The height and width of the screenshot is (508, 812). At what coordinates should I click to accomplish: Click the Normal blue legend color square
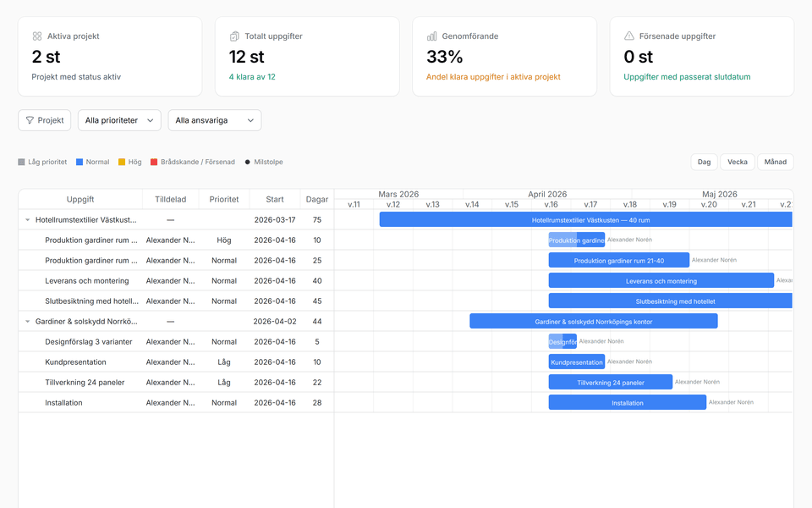click(x=79, y=160)
